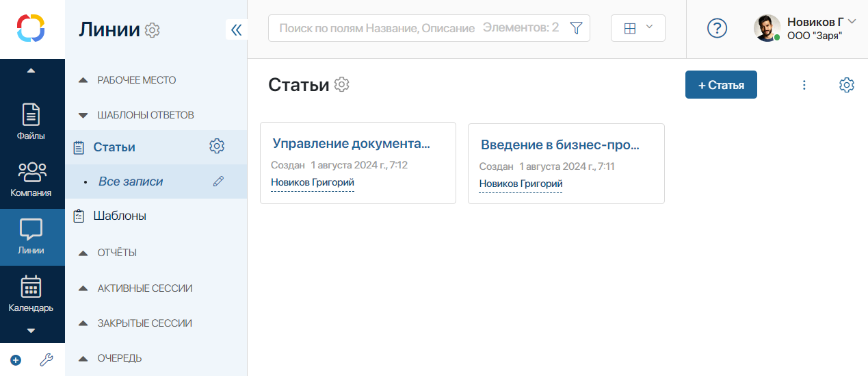
Task: Click the ООО "Заря" company label
Action: pos(814,35)
